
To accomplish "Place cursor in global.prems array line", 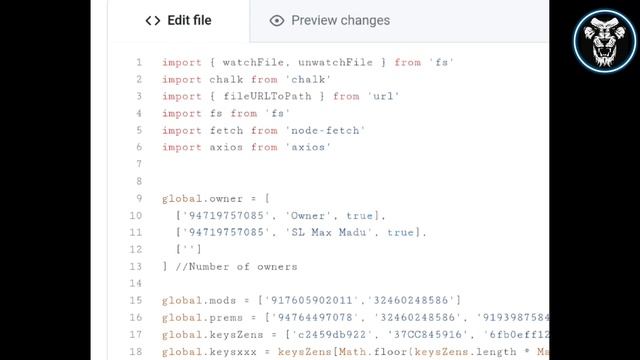I will [355, 318].
